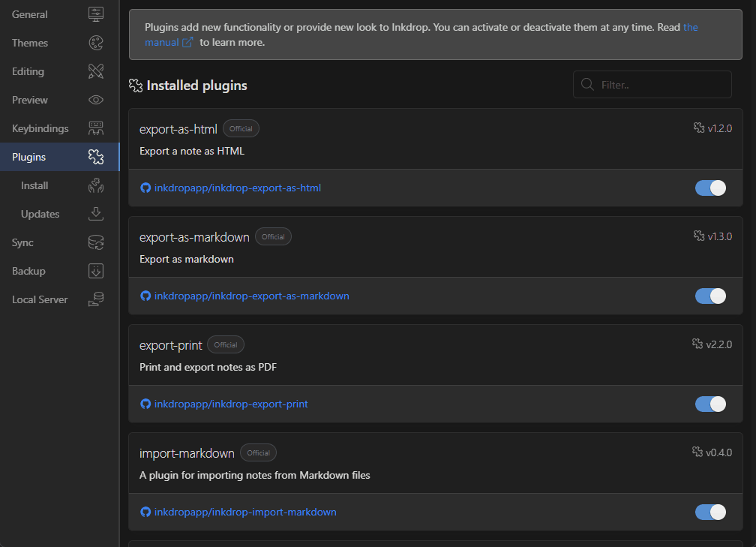The width and height of the screenshot is (756, 547).
Task: Select the Plugins section
Action: [59, 157]
